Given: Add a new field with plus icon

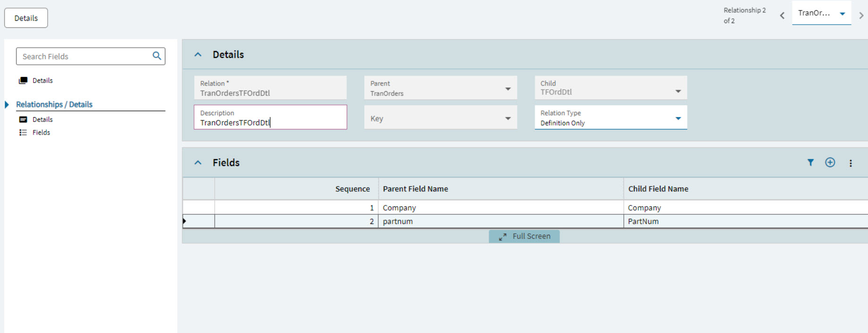Looking at the screenshot, I should pos(830,162).
